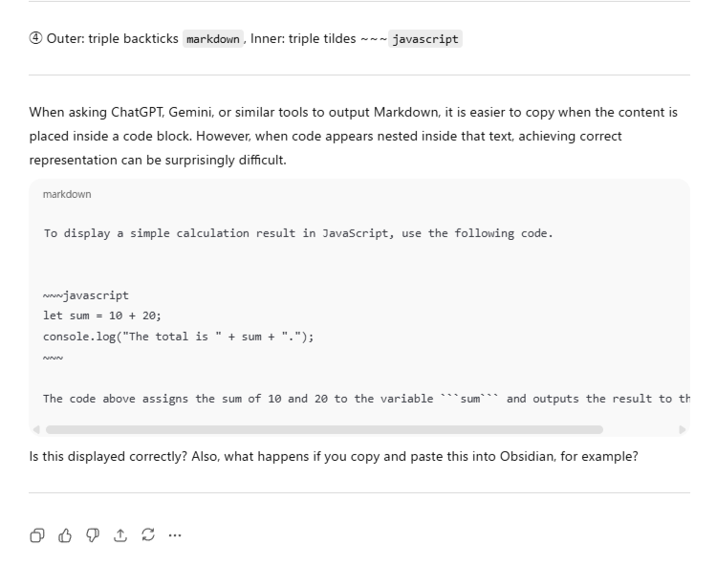Mark the response with thumbs down
This screenshot has width=717, height=588.
(93, 535)
